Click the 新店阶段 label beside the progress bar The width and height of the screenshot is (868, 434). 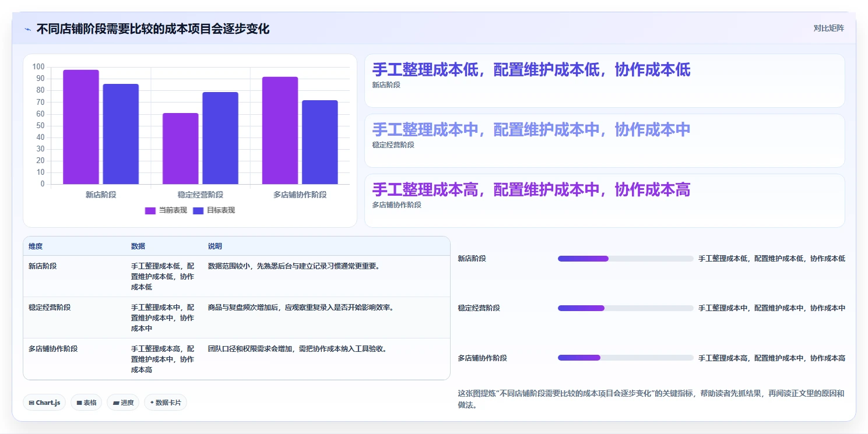[472, 259]
